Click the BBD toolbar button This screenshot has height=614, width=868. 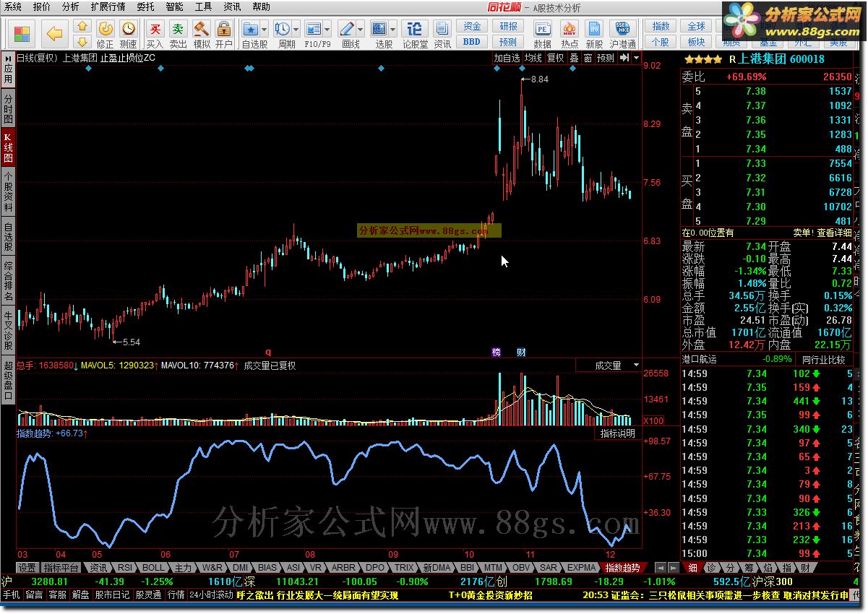click(472, 42)
